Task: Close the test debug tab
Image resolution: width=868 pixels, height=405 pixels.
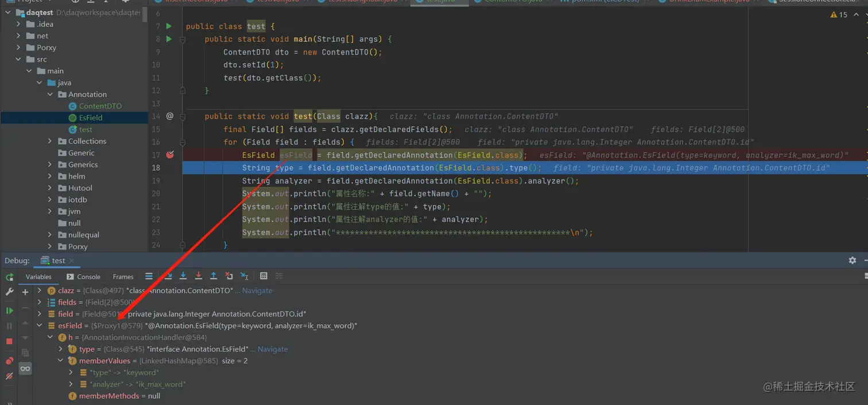Action: pos(72,261)
